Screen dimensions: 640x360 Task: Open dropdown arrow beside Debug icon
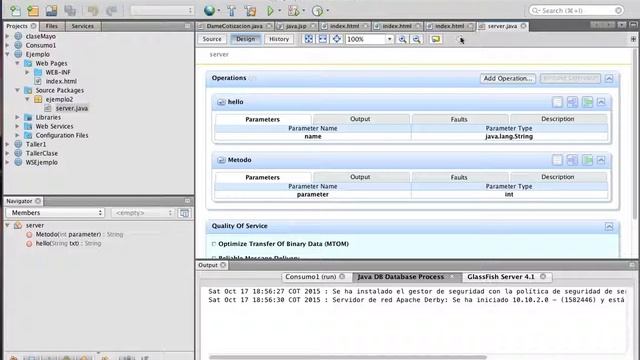pos(304,11)
